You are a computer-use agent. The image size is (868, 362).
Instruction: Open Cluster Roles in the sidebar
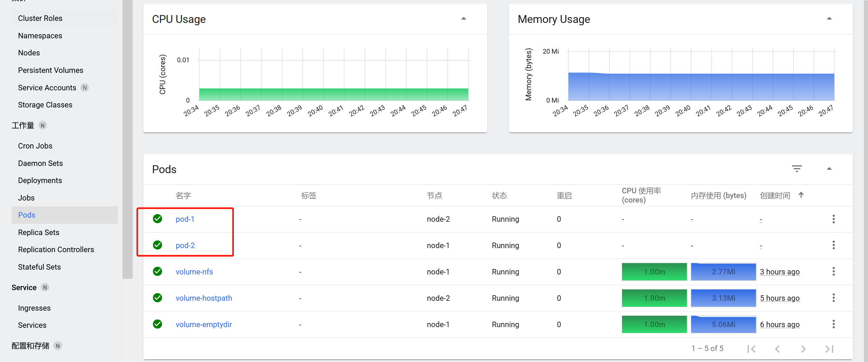tap(65, 18)
